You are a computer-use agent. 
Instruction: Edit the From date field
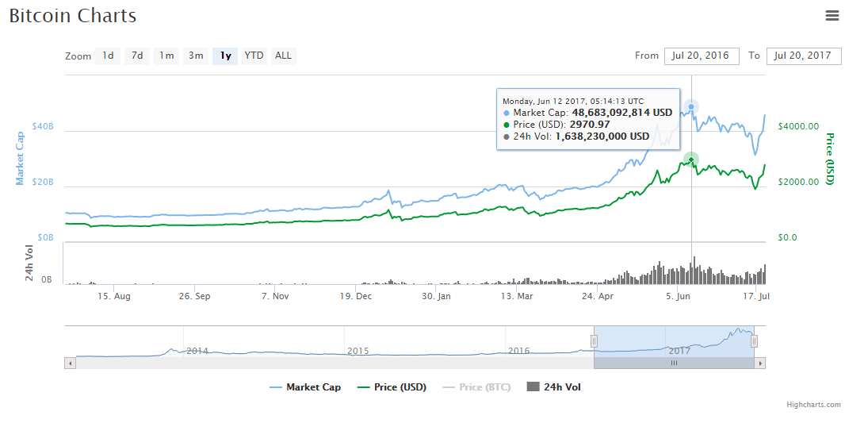[702, 56]
